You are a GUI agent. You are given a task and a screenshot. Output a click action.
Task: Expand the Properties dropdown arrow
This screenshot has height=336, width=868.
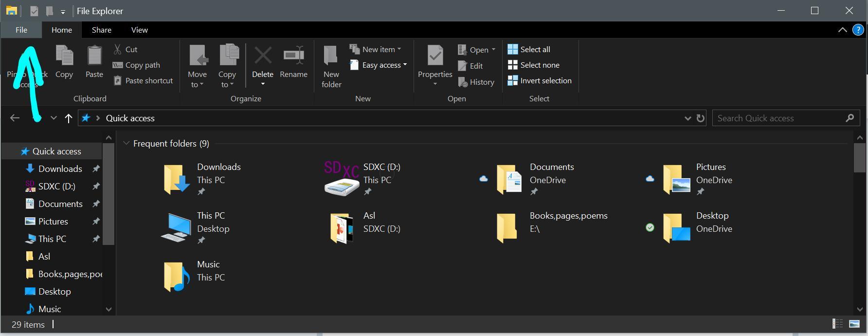[435, 84]
